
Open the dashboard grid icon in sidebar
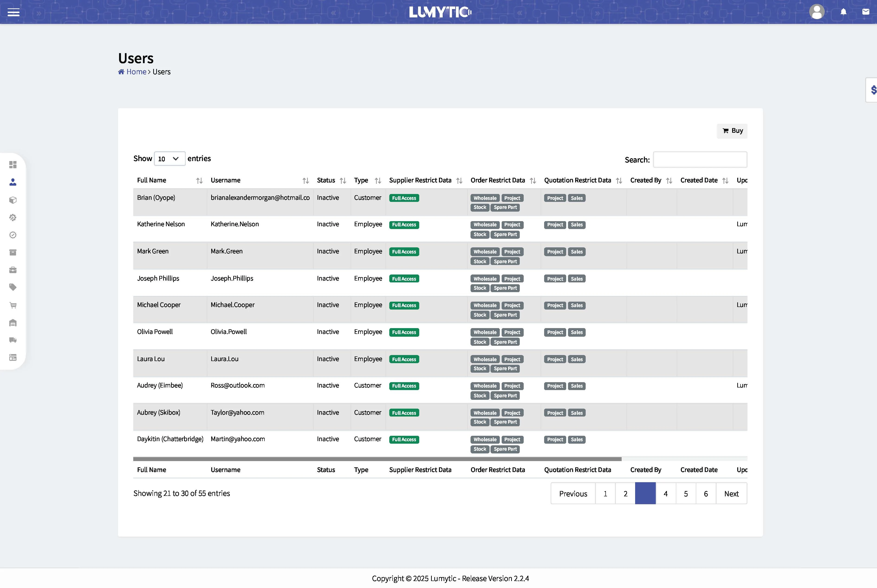tap(13, 165)
